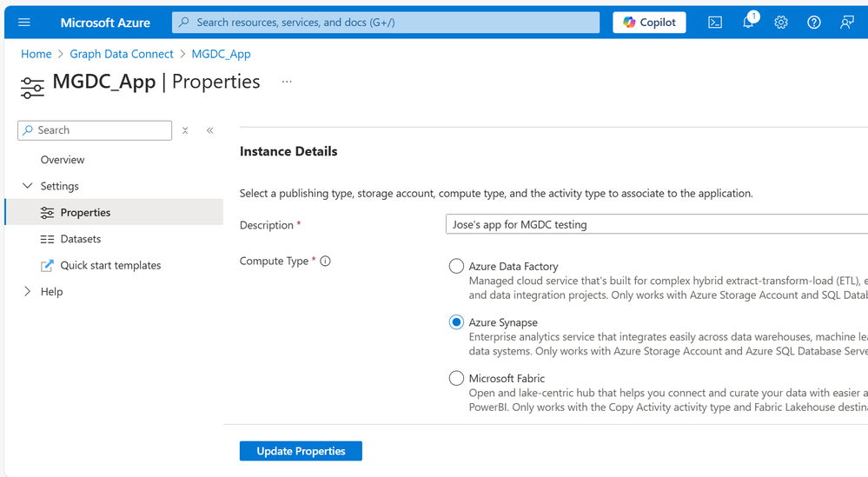868x477 pixels.
Task: Click the search magnifier icon in top bar
Action: point(184,22)
